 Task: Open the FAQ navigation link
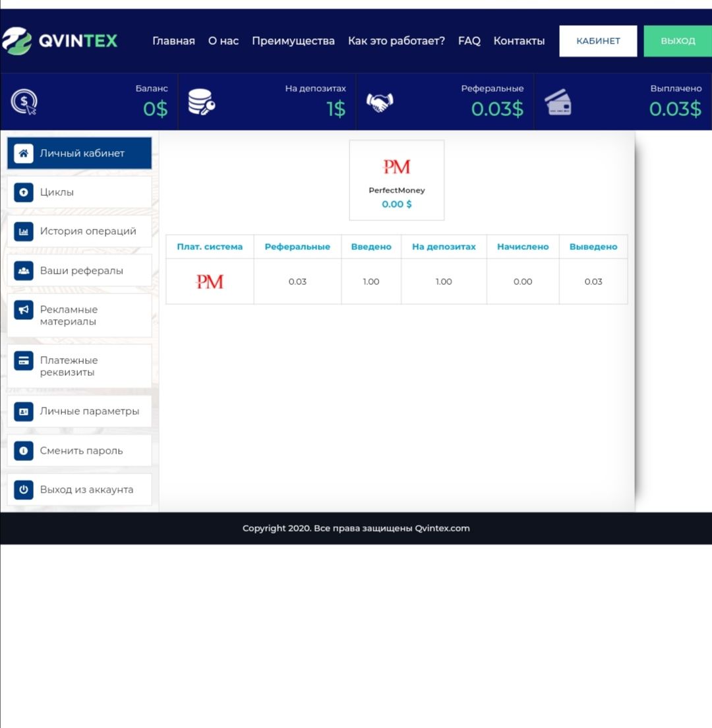[469, 41]
